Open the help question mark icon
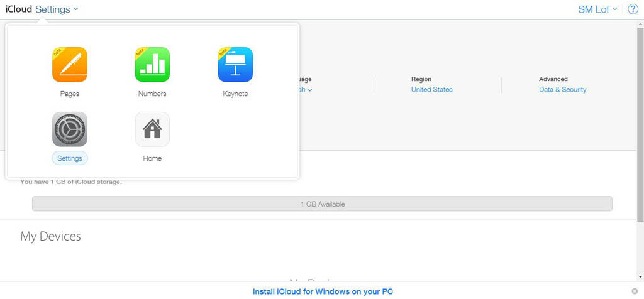 coord(633,9)
